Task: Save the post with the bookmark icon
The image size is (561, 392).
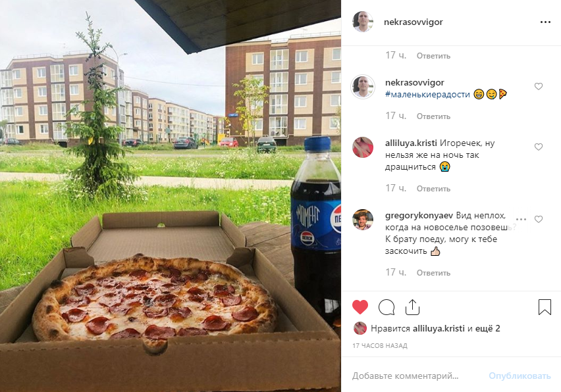Action: pyautogui.click(x=545, y=307)
